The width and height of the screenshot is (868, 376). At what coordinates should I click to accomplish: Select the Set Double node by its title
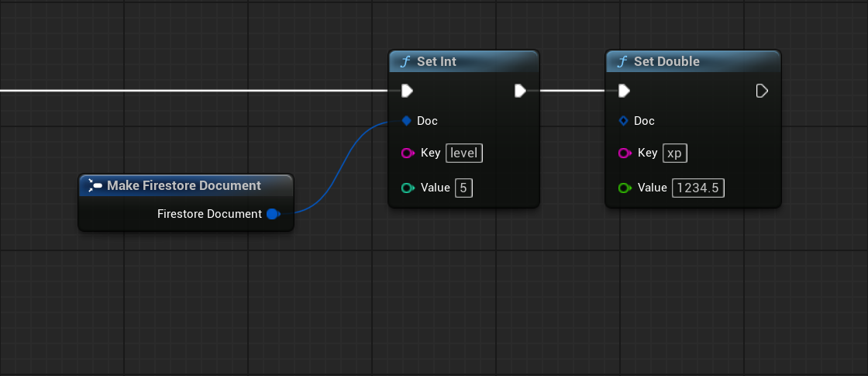click(x=666, y=62)
